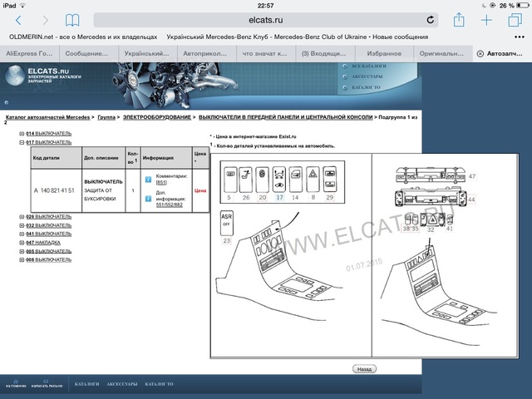Open 014 ВЫКЛЮЧАТЕЛЬ link

coord(48,134)
